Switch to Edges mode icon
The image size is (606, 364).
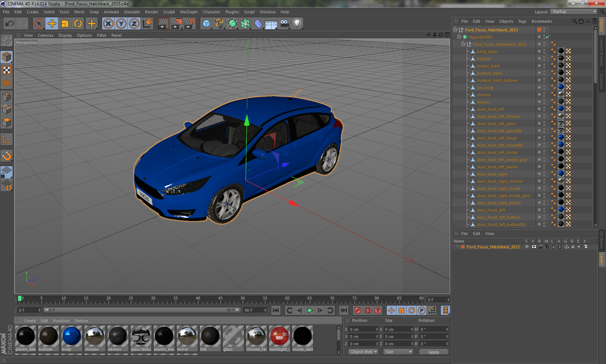[x=6, y=109]
